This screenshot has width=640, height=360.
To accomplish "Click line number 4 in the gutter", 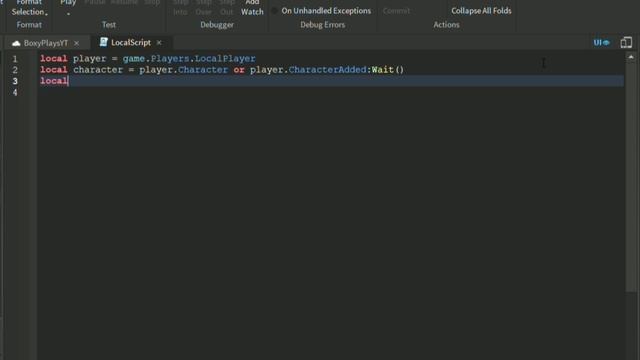I will click(x=15, y=93).
